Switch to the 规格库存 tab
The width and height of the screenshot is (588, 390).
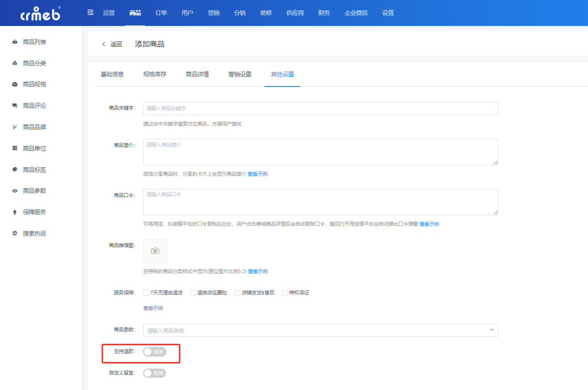tap(155, 74)
